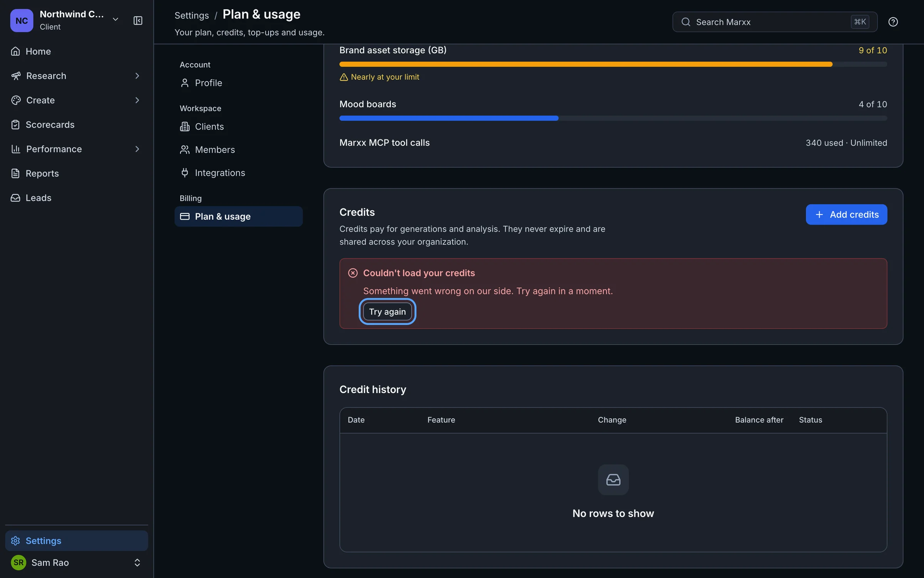
Task: Open Scorecards from the sidebar
Action: click(77, 124)
